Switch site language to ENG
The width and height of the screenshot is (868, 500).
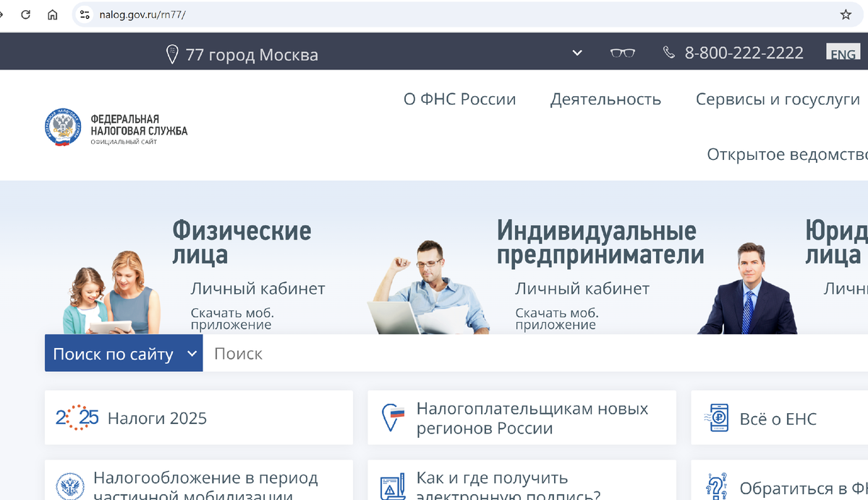tap(843, 54)
